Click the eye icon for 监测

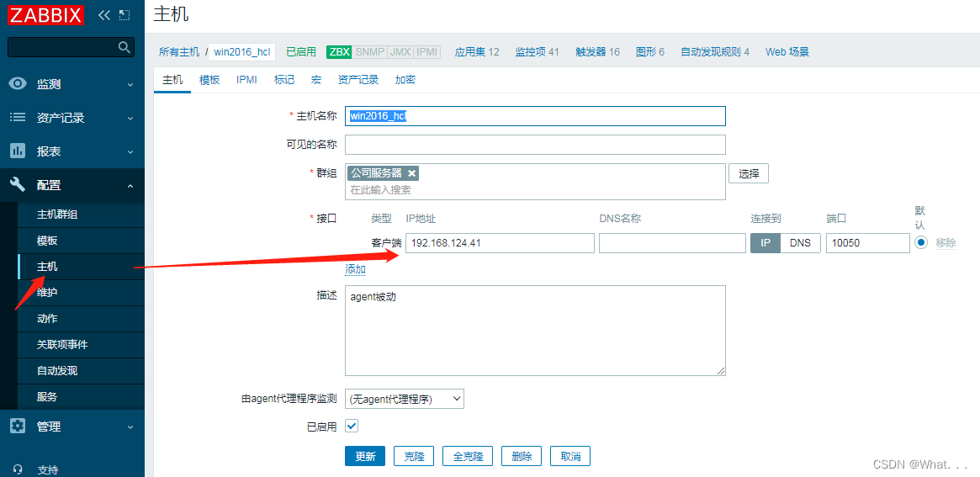(x=18, y=84)
